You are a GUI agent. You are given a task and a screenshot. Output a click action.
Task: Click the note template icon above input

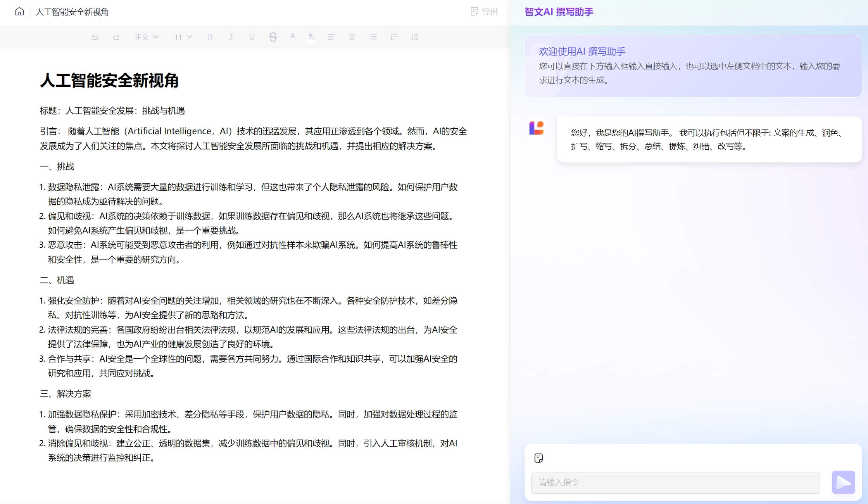[x=538, y=458]
